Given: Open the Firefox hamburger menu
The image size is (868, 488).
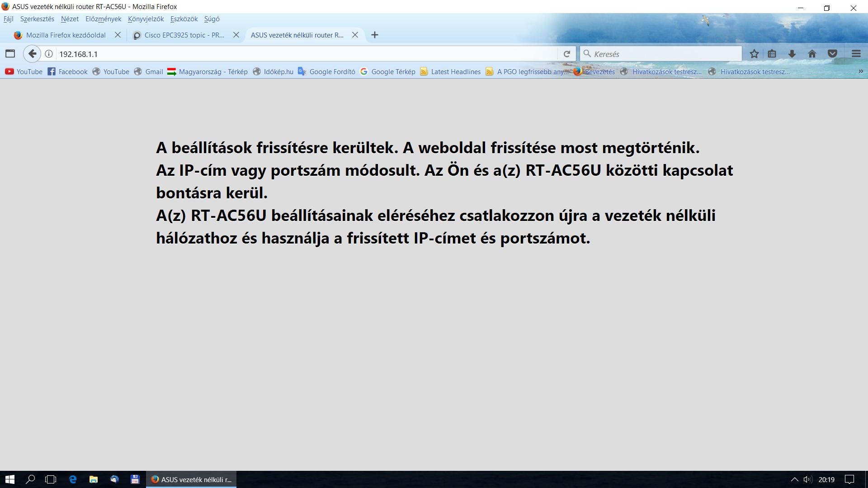Looking at the screenshot, I should [x=856, y=54].
